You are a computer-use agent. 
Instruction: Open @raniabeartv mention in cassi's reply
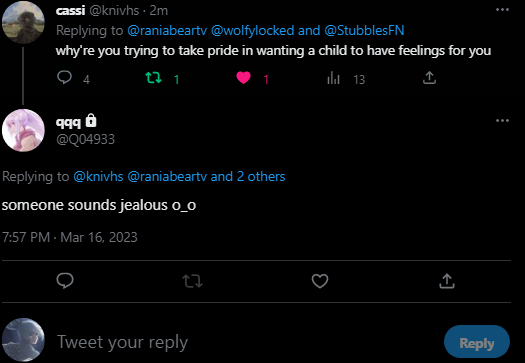[x=167, y=30]
